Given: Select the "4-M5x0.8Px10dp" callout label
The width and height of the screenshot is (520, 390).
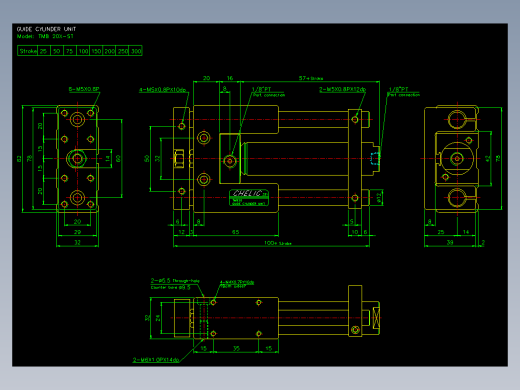Looking at the screenshot, I should pyautogui.click(x=162, y=90).
